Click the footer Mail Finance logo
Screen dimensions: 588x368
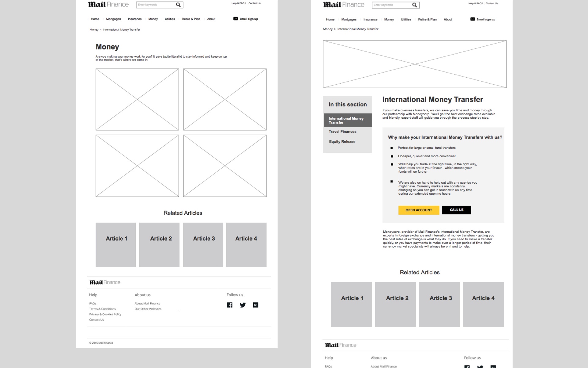[104, 282]
